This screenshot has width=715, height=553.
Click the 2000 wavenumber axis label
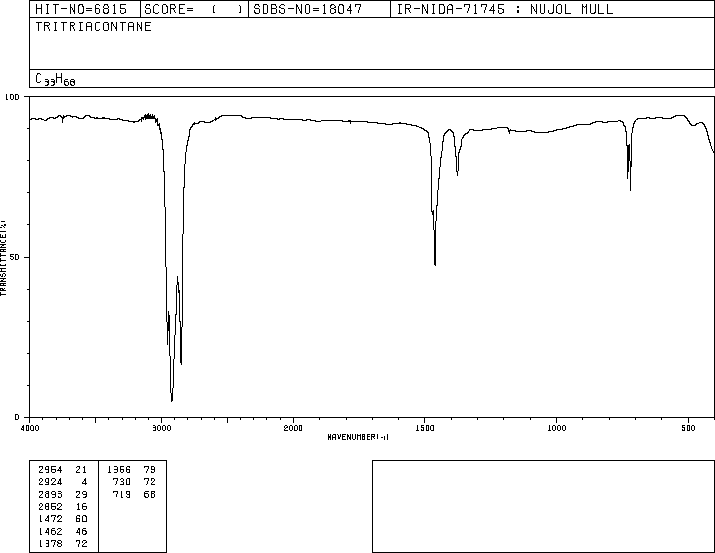coord(293,428)
